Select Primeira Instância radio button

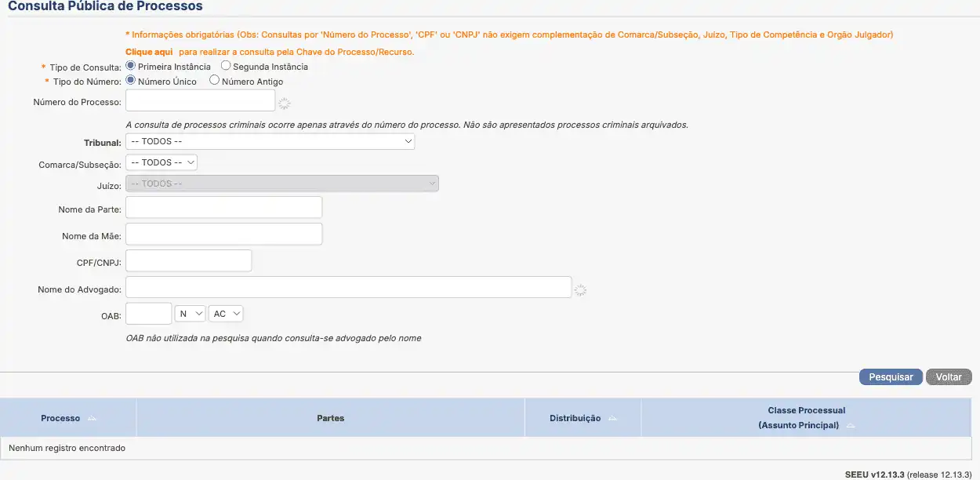pyautogui.click(x=131, y=66)
